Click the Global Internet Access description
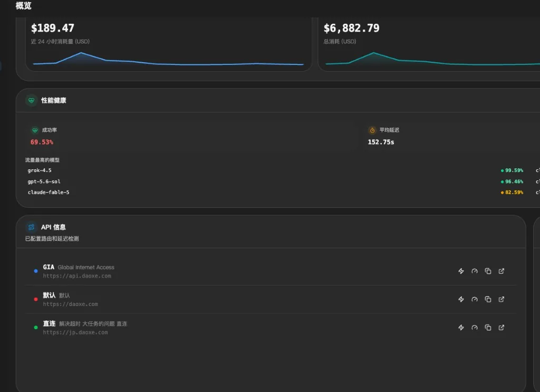 86,267
